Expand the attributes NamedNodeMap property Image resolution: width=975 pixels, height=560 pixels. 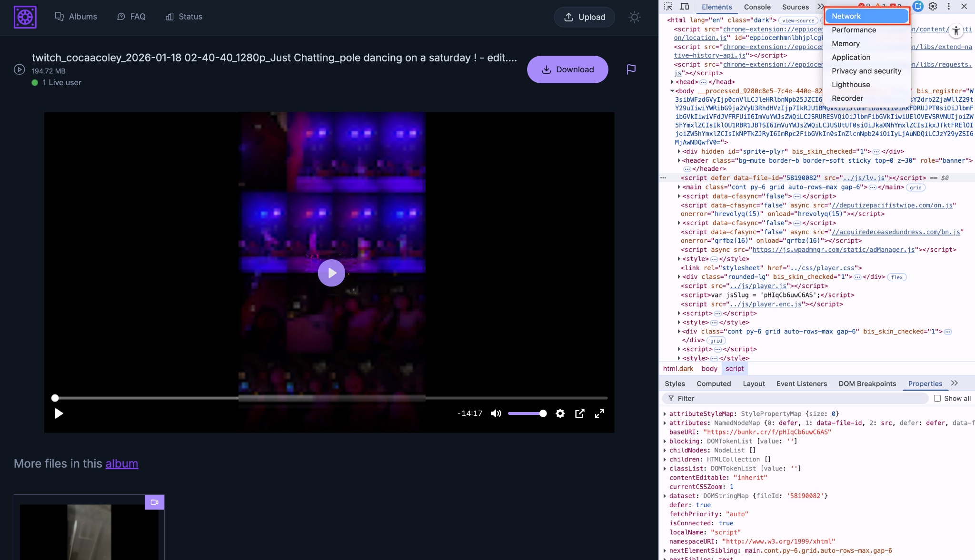tap(665, 422)
